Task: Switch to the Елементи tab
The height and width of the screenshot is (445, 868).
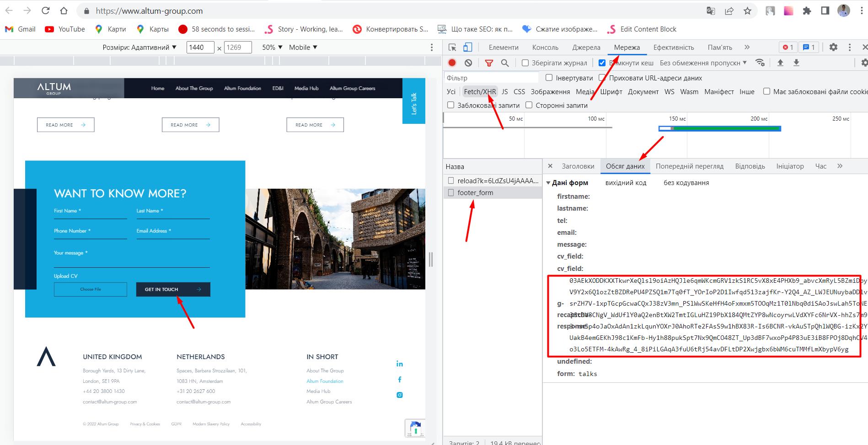Action: click(504, 47)
